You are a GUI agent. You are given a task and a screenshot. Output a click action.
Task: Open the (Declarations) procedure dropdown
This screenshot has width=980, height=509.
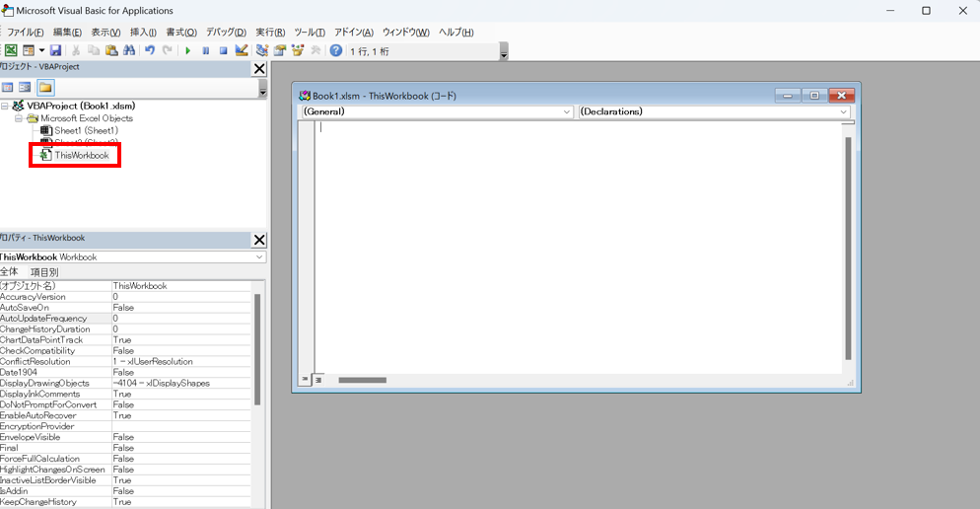843,111
